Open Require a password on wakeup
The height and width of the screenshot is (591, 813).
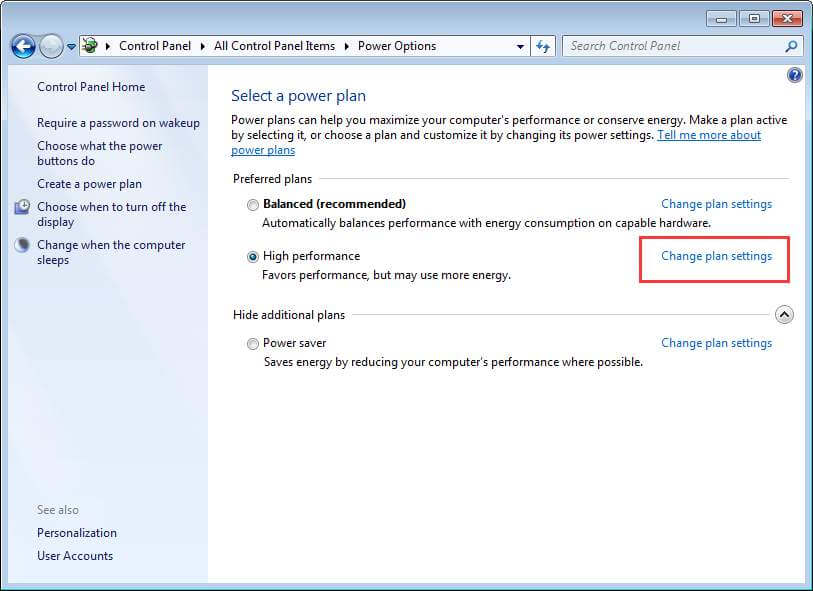(118, 123)
